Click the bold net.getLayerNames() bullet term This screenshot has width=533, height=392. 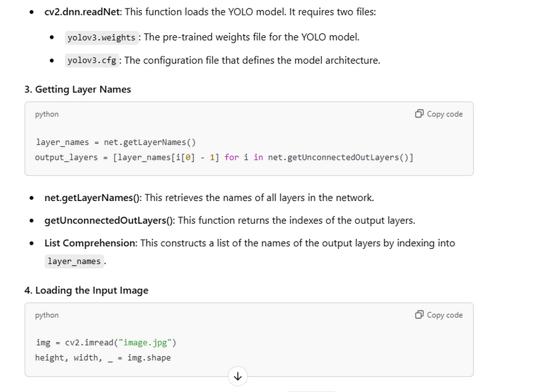93,198
